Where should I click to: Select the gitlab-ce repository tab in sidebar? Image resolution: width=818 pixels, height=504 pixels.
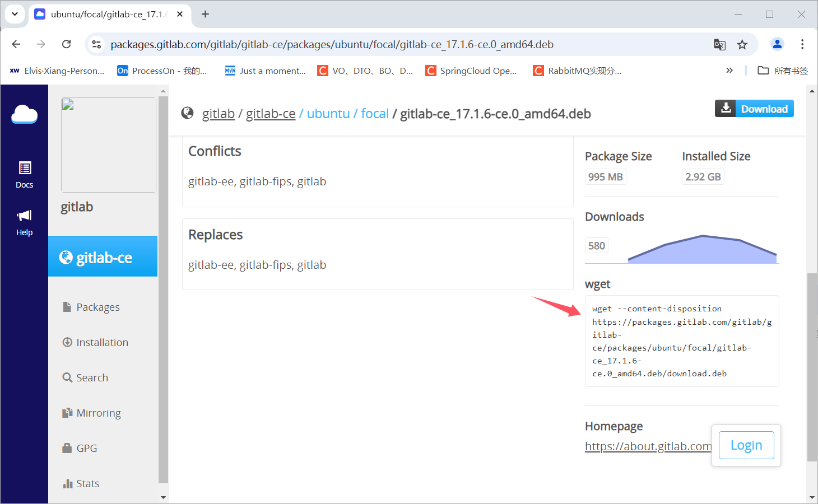coord(103,256)
